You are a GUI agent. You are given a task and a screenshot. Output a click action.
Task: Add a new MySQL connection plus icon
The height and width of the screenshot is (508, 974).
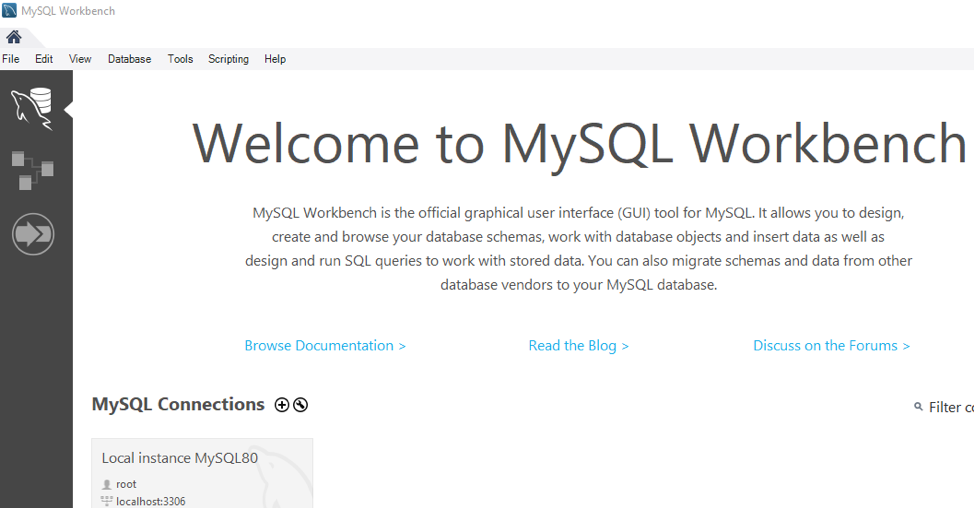[x=282, y=405]
